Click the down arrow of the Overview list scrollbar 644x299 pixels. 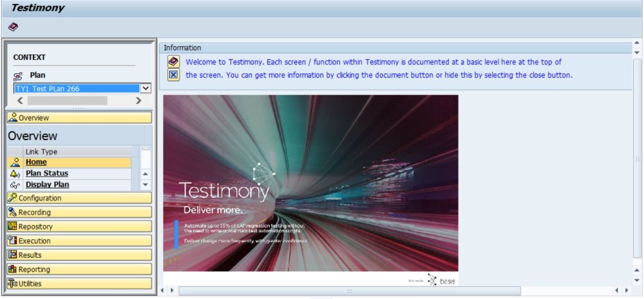pos(146,185)
